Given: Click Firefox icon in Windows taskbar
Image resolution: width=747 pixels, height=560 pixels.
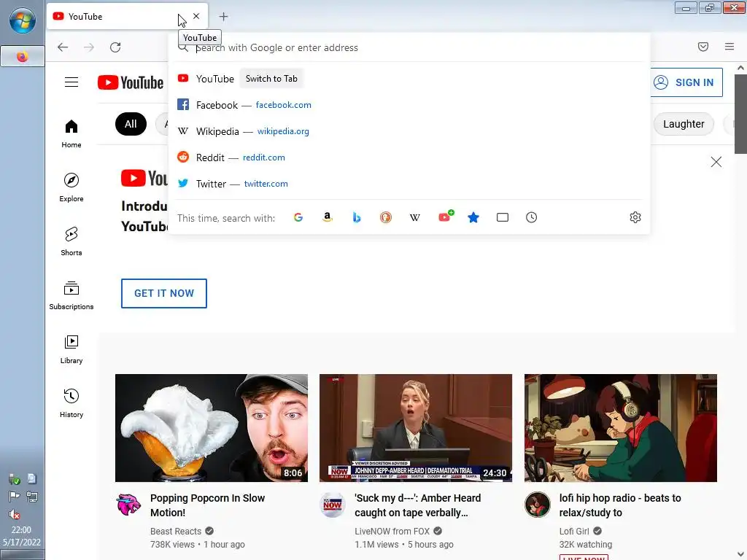Looking at the screenshot, I should point(22,57).
